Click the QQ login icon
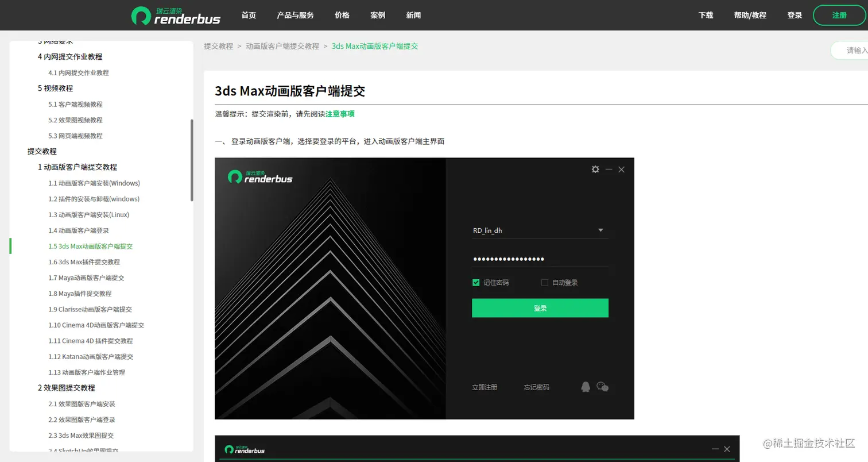The image size is (868, 462). [x=585, y=387]
